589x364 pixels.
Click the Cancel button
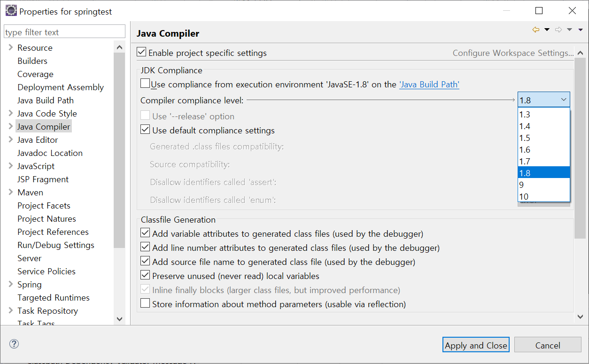pos(548,345)
